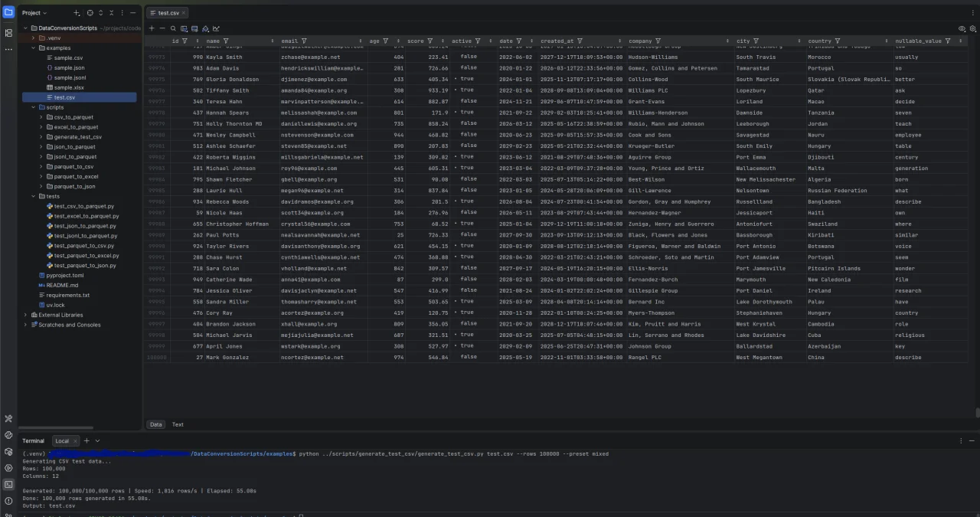Screen dimensions: 980x517
Task: Open test_csv_to_parquet.py file
Action: [x=83, y=206]
